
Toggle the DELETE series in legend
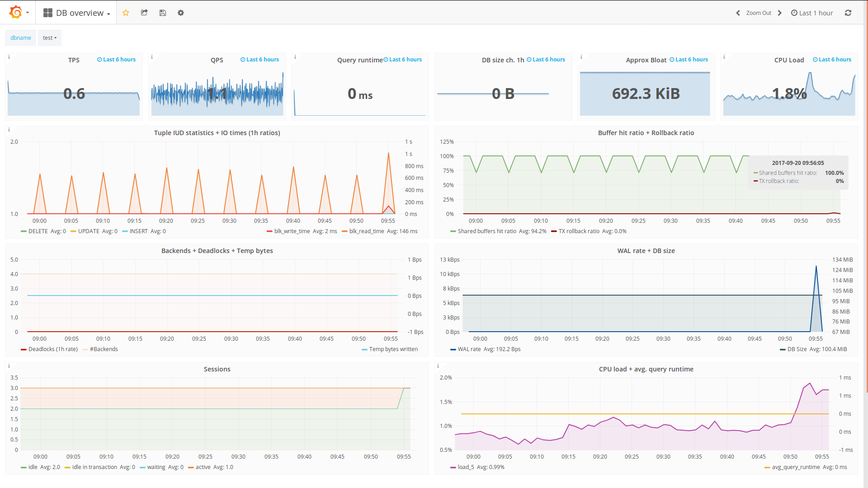pos(38,231)
